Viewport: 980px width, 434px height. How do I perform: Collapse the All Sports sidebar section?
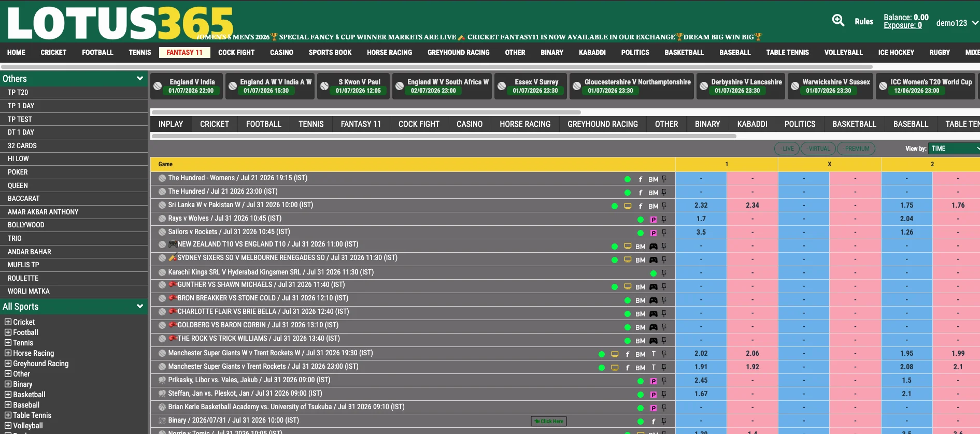tap(139, 307)
